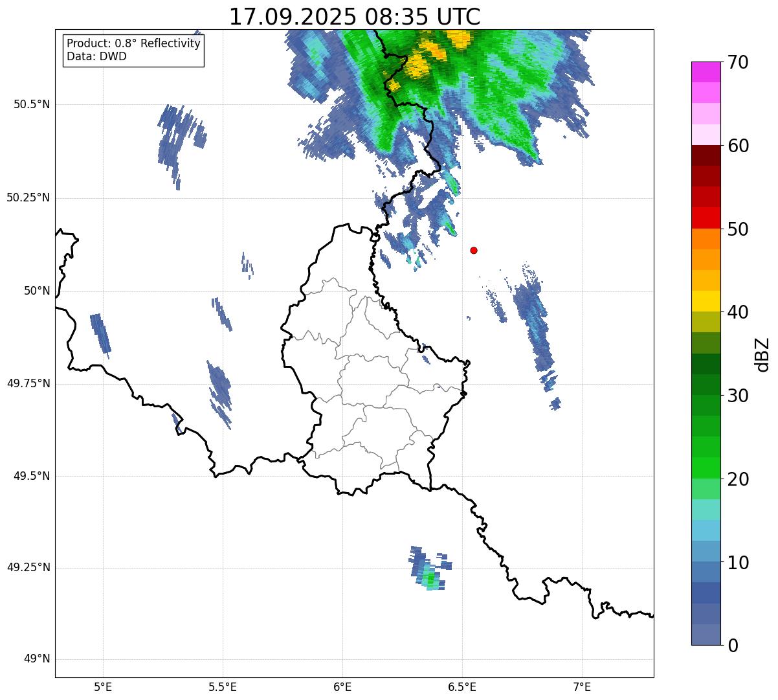
Task: Click the colorbar tick label 30
Action: (738, 396)
